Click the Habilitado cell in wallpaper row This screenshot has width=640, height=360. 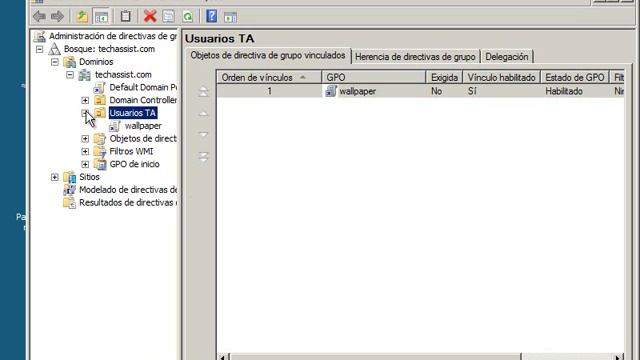(x=564, y=91)
